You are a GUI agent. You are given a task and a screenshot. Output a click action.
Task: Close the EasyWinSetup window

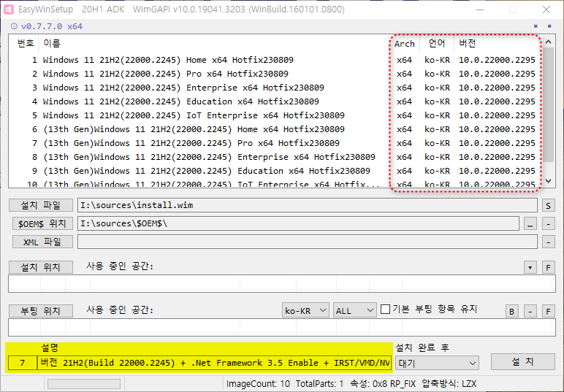(546, 9)
